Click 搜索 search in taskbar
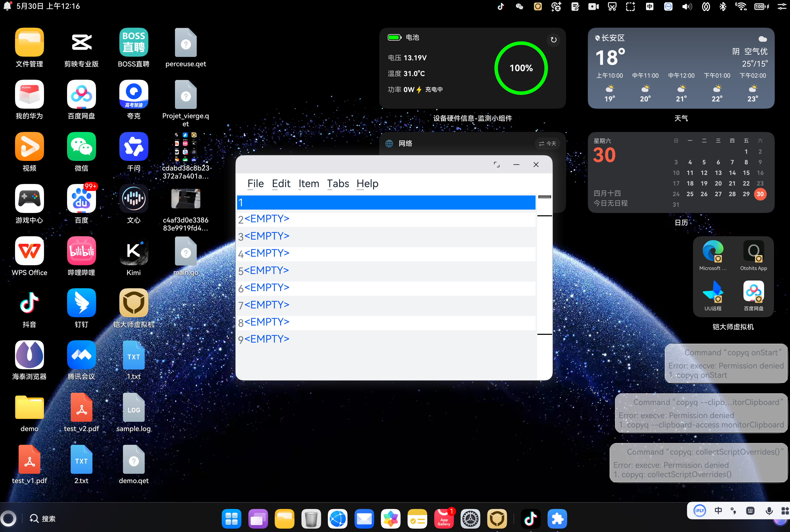Image resolution: width=790 pixels, height=532 pixels. coord(42,519)
